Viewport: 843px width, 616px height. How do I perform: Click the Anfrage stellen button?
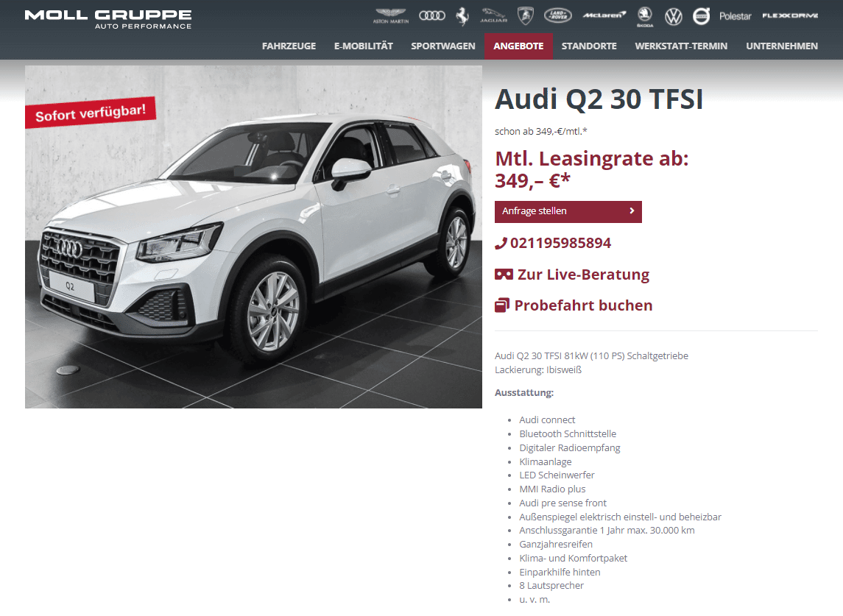(x=568, y=211)
